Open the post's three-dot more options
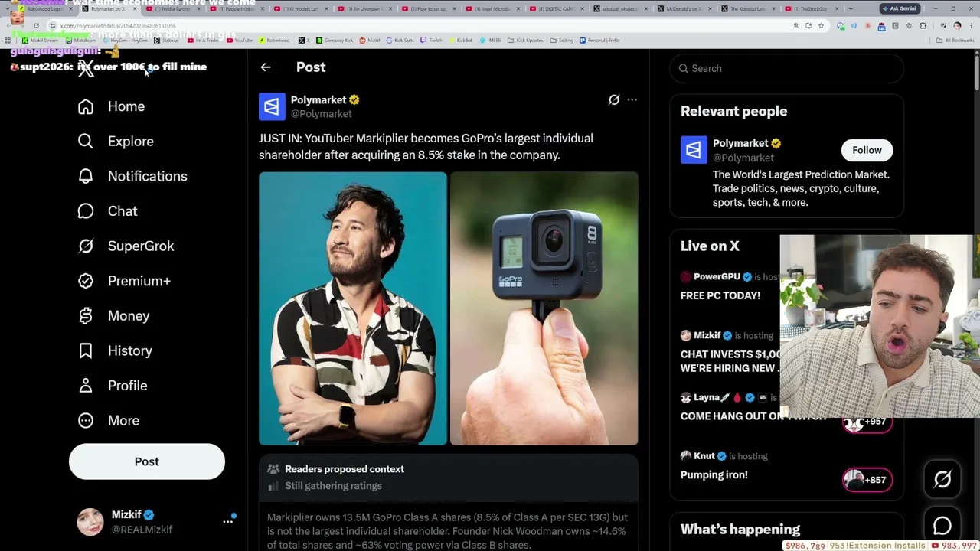 click(632, 99)
